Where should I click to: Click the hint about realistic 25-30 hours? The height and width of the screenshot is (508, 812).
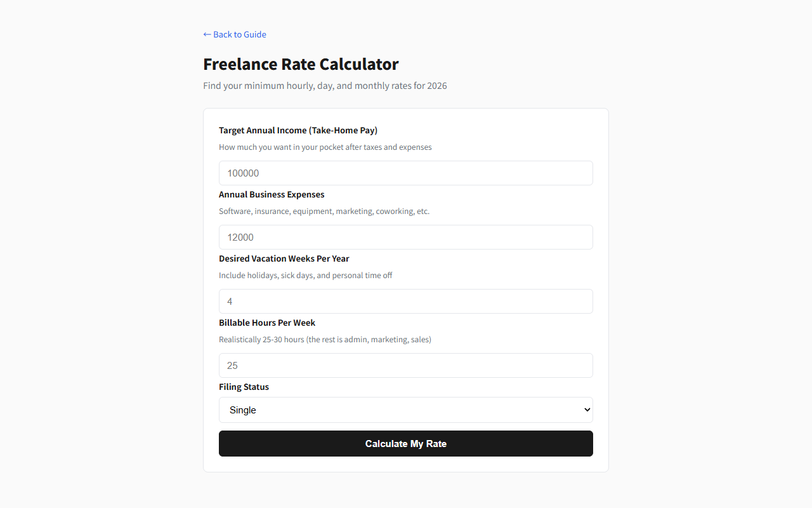pos(325,340)
